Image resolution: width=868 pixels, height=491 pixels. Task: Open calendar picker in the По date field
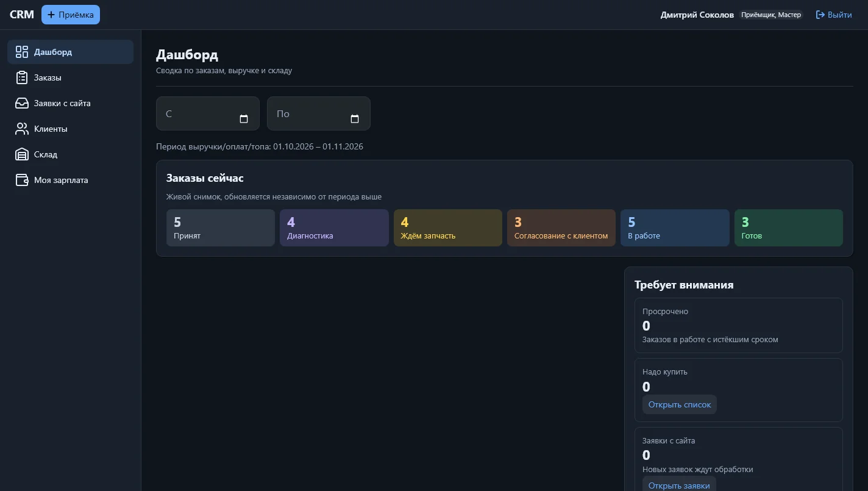click(355, 119)
